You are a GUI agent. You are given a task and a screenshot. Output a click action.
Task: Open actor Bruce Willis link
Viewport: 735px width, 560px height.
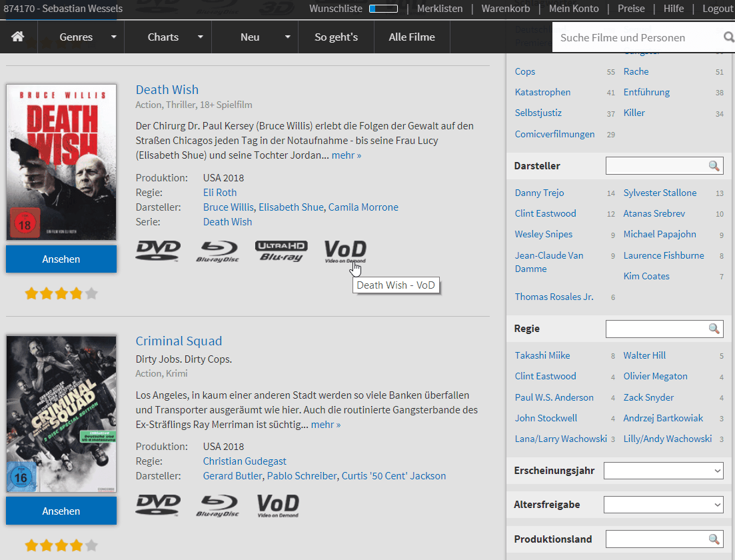pyautogui.click(x=229, y=207)
